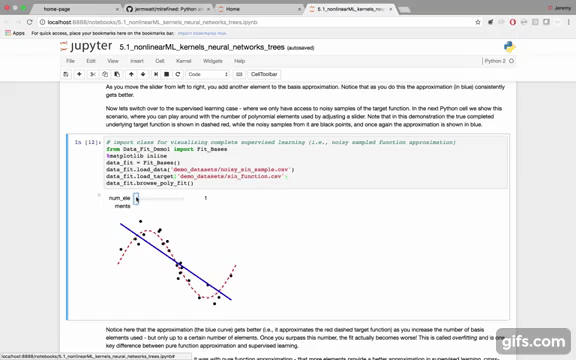Close the widget output with the small x

(99, 195)
